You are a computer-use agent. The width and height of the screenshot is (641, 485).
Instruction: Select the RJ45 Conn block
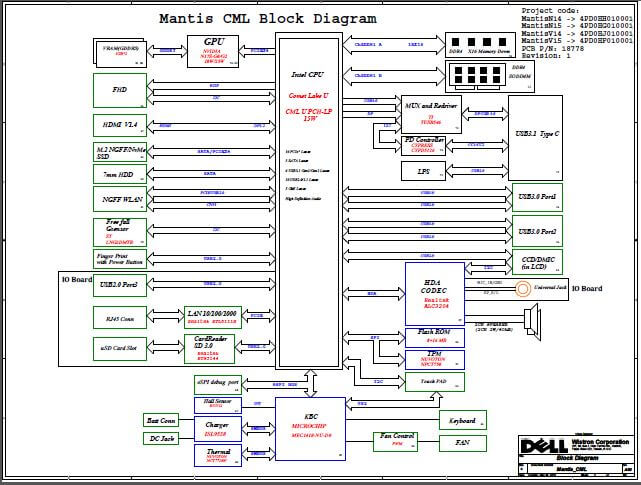pos(120,317)
